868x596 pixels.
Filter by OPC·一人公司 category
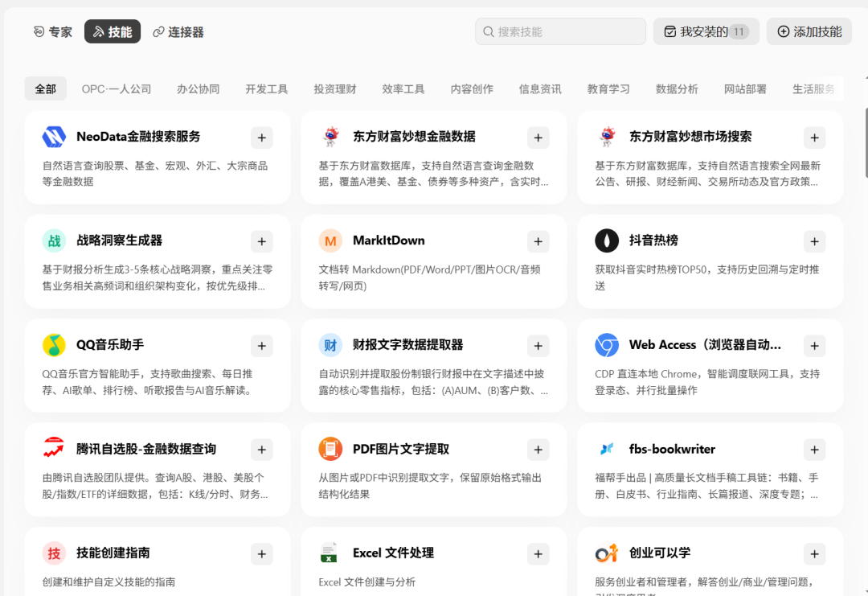tap(117, 88)
